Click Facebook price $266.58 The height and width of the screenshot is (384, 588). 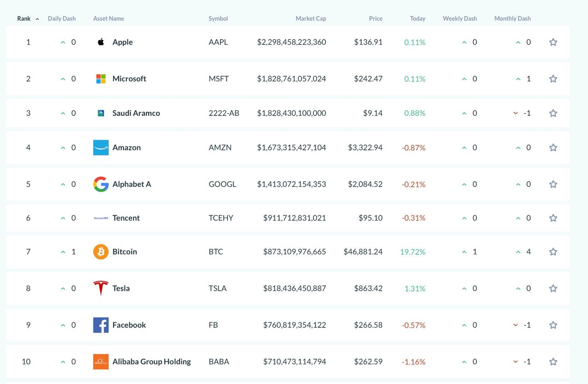pyautogui.click(x=368, y=325)
